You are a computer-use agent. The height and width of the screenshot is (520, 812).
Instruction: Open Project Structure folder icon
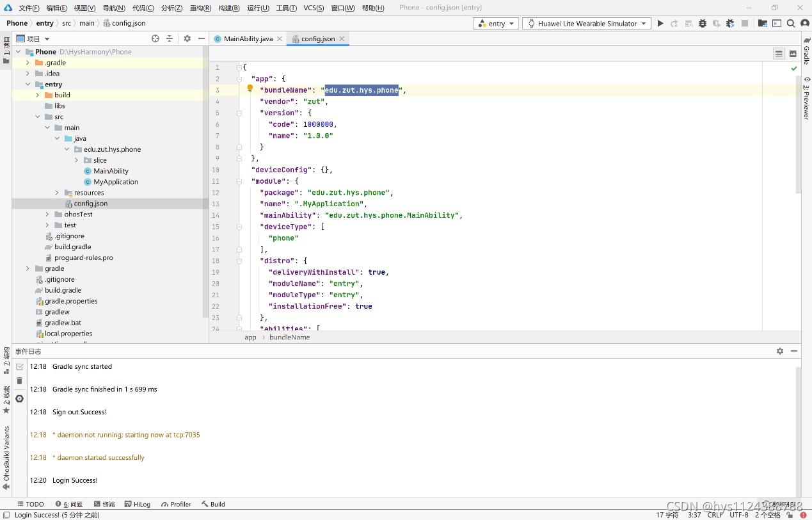(762, 24)
